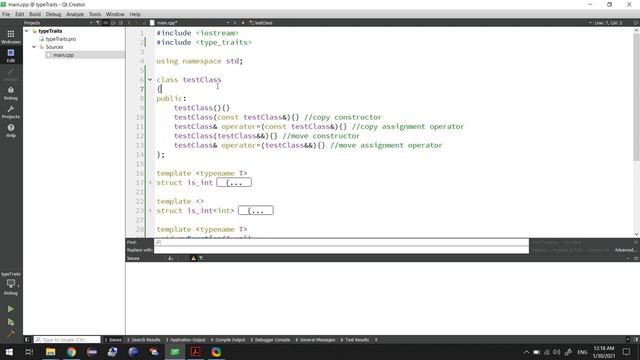Click the '//copy constructor' comment text
Viewport: 640px width, 360px height.
coord(343,117)
